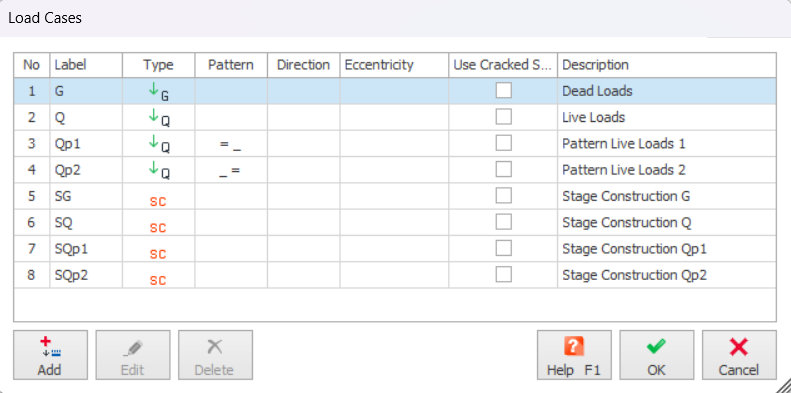Select the Qp2 pattern symbol cell
Screen dimensions: 791x393
(231, 170)
